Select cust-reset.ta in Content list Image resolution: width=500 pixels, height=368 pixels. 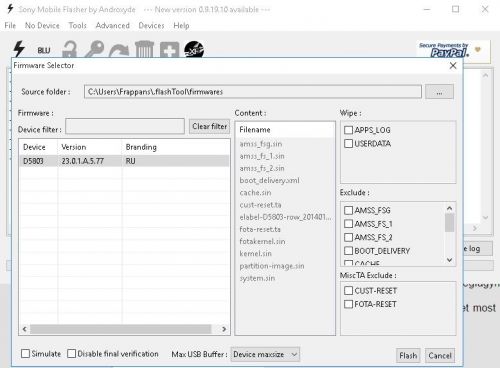click(260, 205)
